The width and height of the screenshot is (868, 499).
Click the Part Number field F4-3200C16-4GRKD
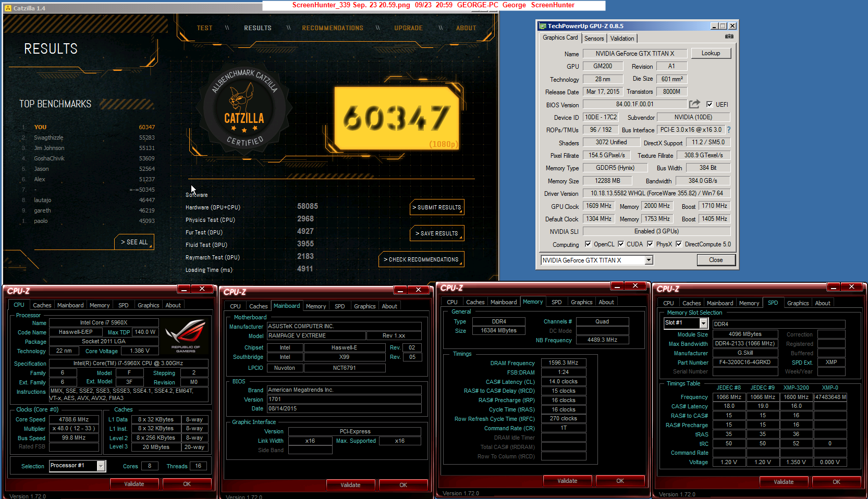(x=744, y=363)
